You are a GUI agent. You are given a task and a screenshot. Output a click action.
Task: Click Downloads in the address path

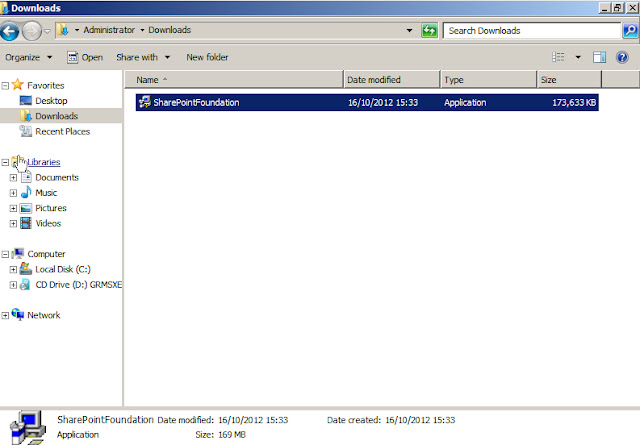pyautogui.click(x=169, y=30)
